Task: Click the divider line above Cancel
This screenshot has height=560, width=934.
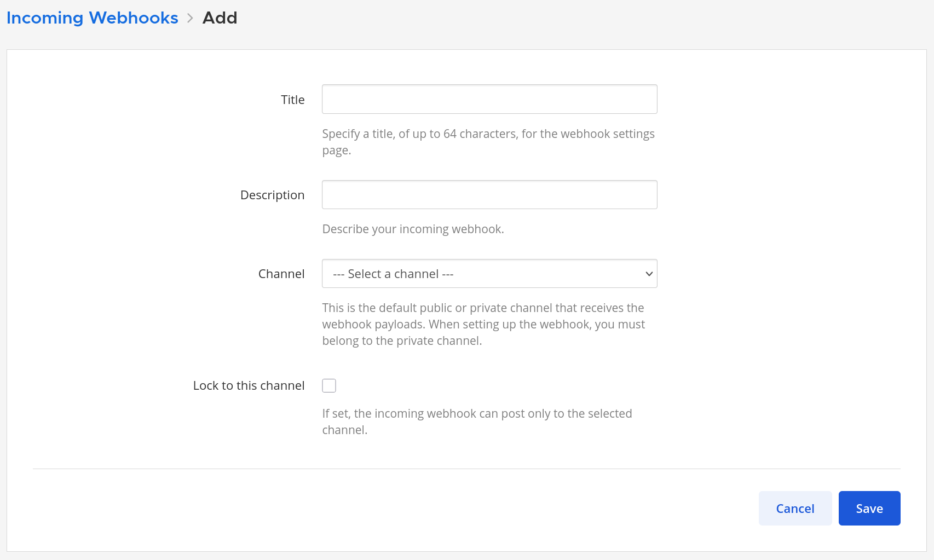Action: point(466,469)
